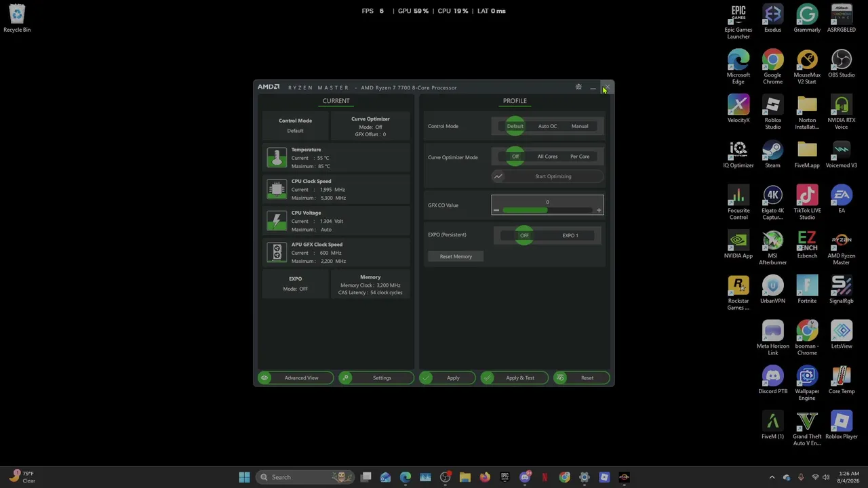Select Discord PTB desktop icon
Screen dimensions: 868x488
coord(772,381)
